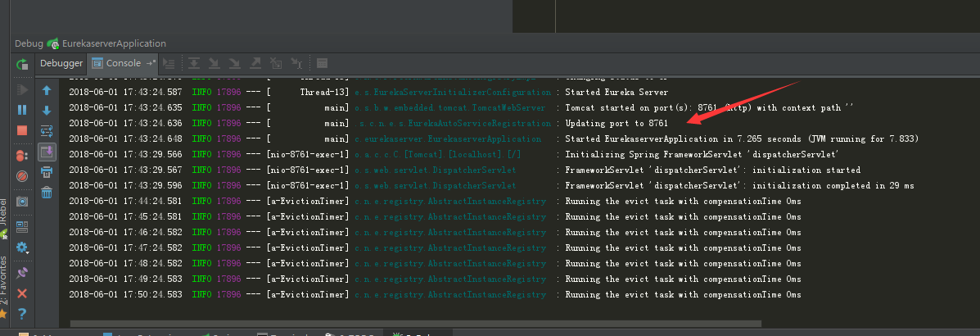Open Evaluate Expression calculator icon
This screenshot has height=336, width=980.
[x=322, y=63]
